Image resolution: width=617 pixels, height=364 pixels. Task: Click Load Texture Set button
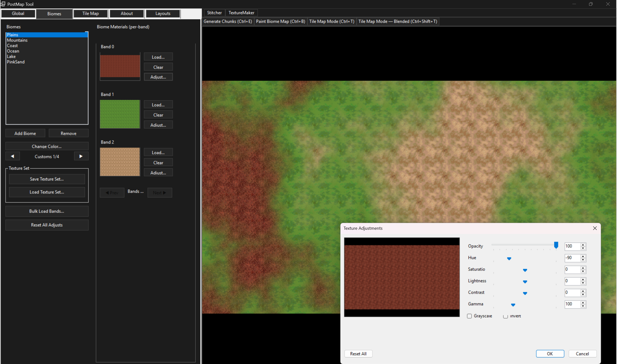(47, 192)
